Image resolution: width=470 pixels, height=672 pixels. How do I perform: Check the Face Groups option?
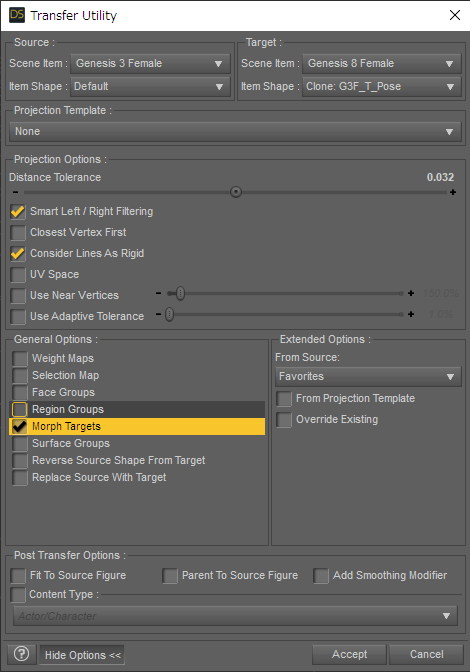pos(20,392)
